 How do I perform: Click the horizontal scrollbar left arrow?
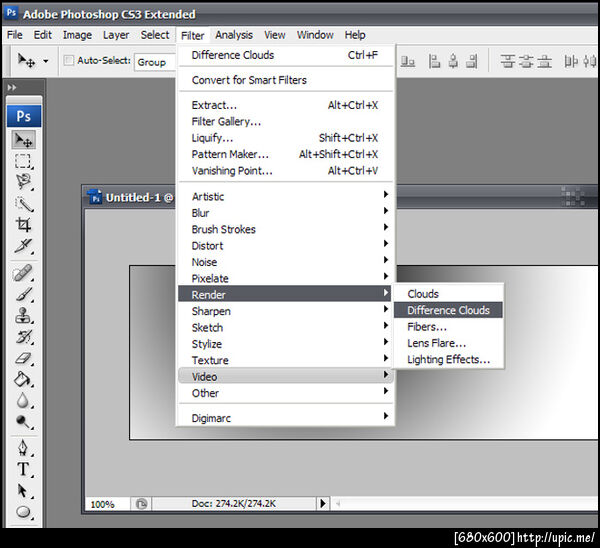click(338, 504)
